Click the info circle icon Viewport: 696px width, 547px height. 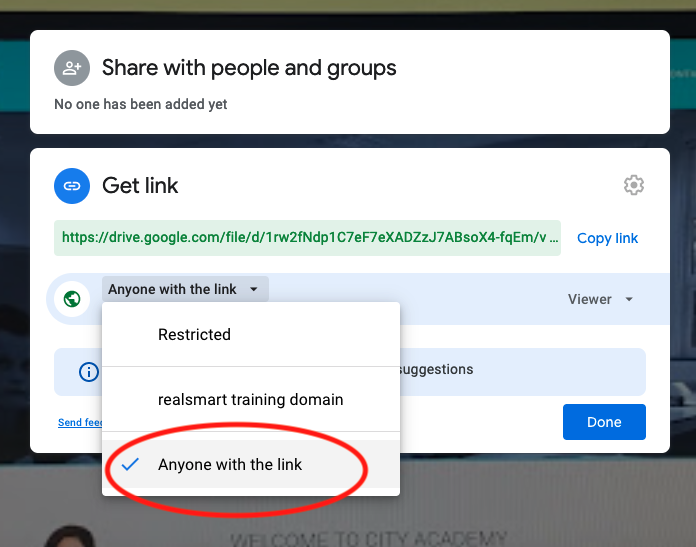89,372
